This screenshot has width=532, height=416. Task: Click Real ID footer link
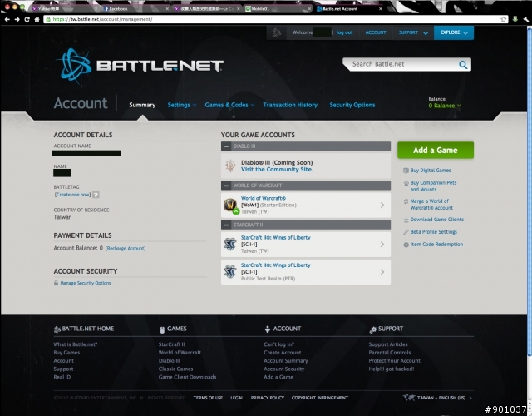pyautogui.click(x=62, y=377)
